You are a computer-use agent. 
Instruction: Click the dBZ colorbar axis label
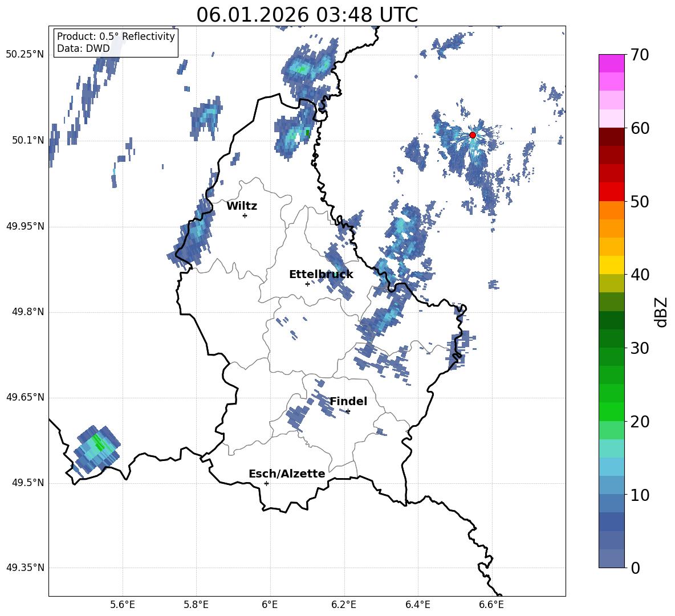click(x=660, y=312)
